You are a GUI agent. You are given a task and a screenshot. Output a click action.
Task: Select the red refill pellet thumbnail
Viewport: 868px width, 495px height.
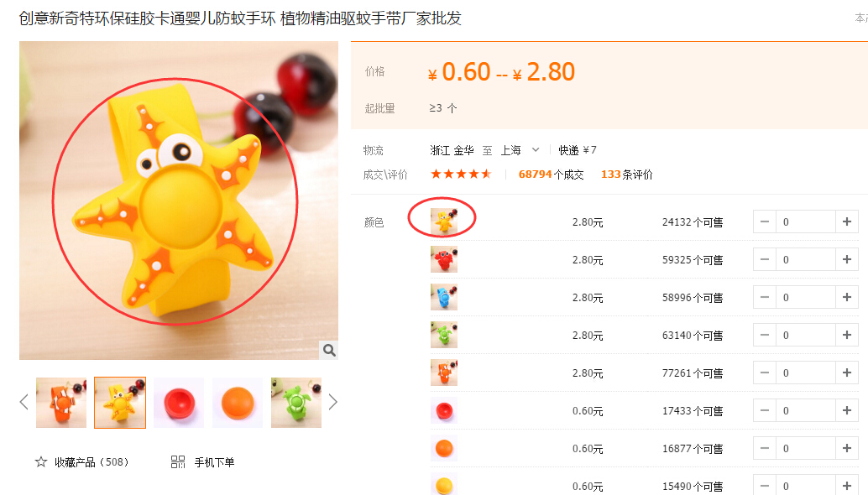(179, 403)
